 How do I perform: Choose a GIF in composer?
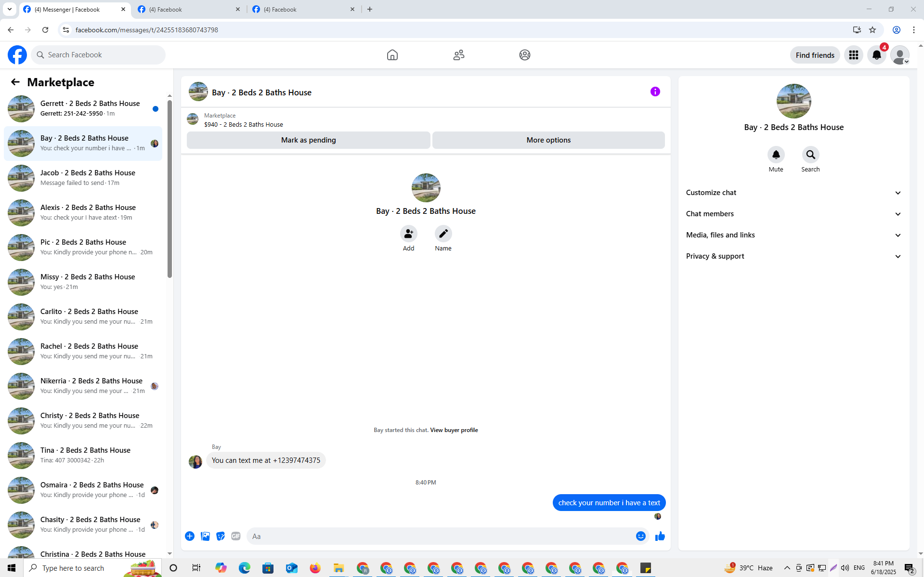coord(235,536)
